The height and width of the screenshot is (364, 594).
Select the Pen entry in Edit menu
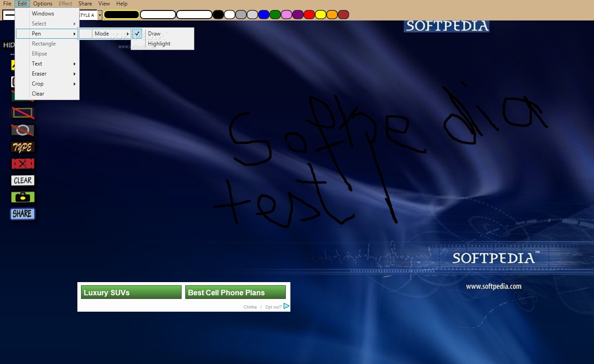47,34
